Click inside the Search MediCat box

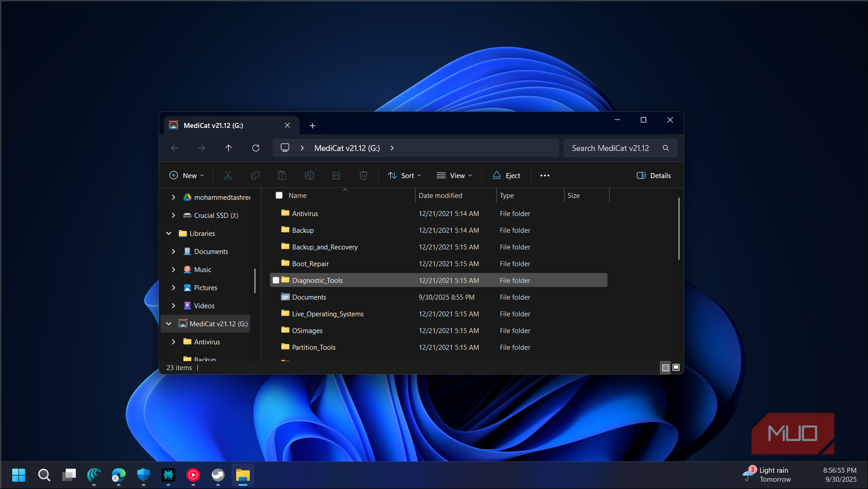click(x=610, y=148)
